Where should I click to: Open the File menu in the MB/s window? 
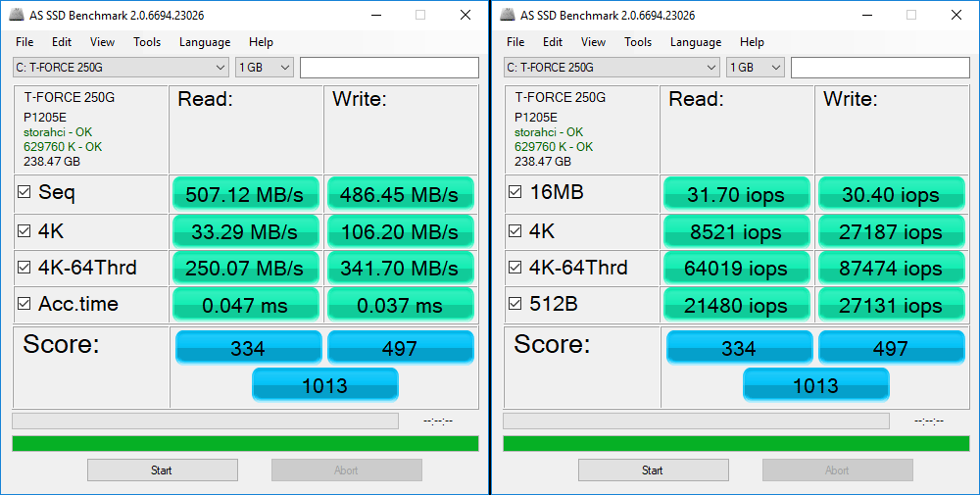pos(24,42)
